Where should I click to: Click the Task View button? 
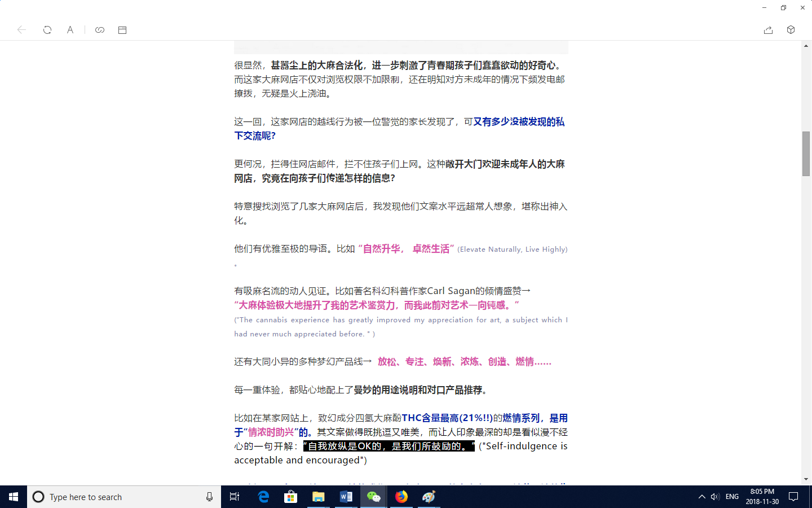click(235, 497)
